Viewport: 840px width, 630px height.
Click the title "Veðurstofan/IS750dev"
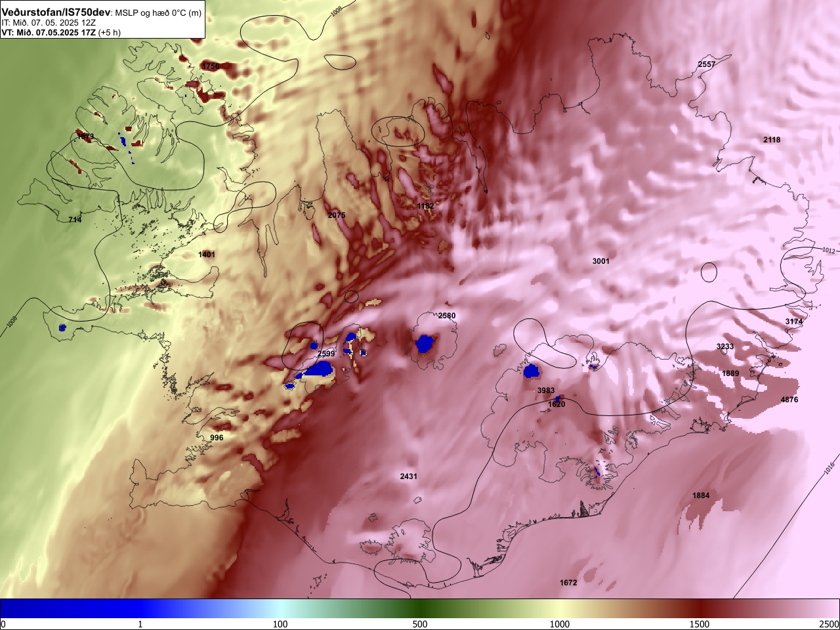coord(56,12)
